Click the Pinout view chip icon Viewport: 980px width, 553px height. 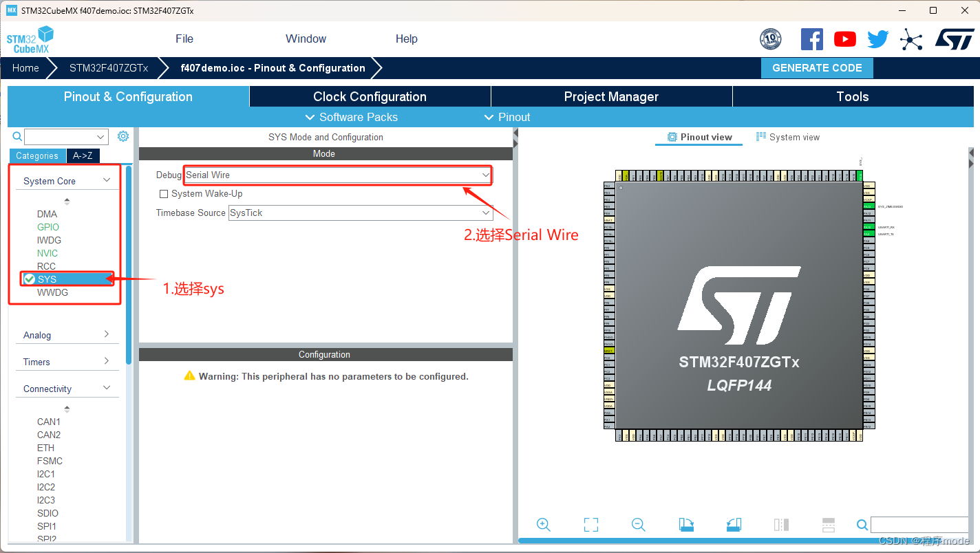click(x=672, y=137)
